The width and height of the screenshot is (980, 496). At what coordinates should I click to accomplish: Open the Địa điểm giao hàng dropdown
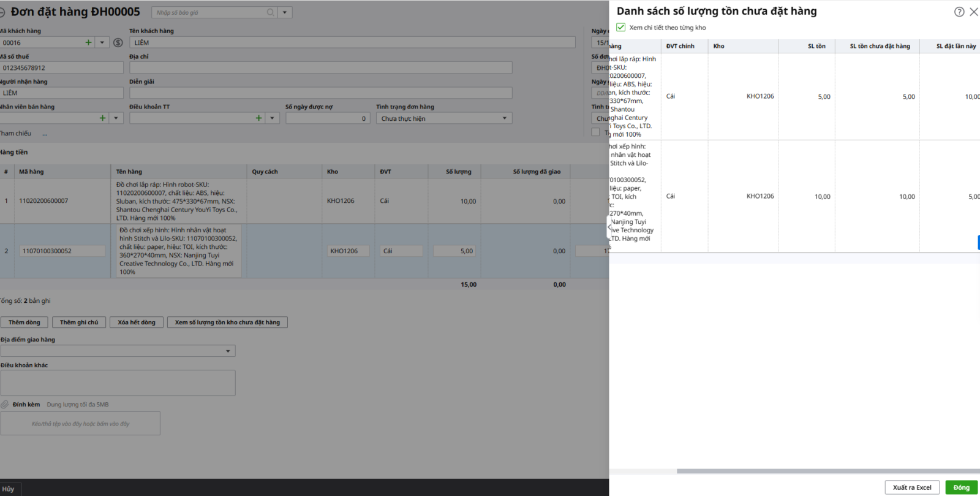coord(228,351)
